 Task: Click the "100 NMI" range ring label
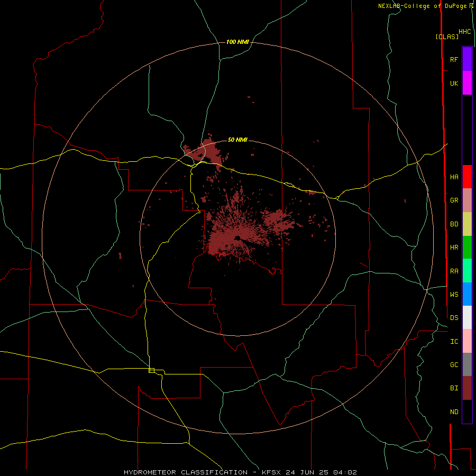tap(237, 42)
